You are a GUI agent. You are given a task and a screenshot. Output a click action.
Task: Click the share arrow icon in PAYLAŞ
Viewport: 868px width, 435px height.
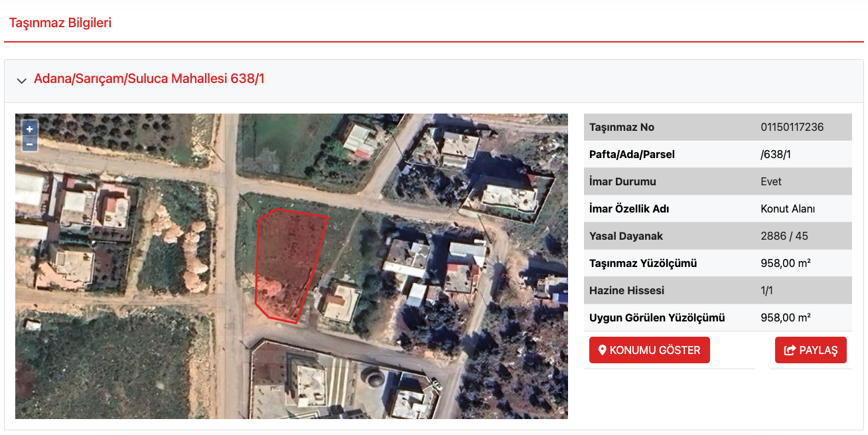point(790,350)
